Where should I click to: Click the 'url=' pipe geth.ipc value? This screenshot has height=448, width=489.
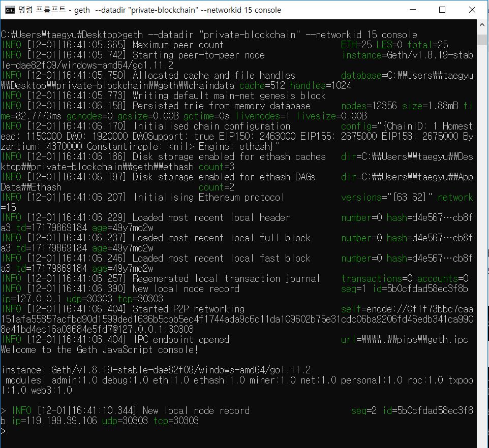[x=405, y=340]
